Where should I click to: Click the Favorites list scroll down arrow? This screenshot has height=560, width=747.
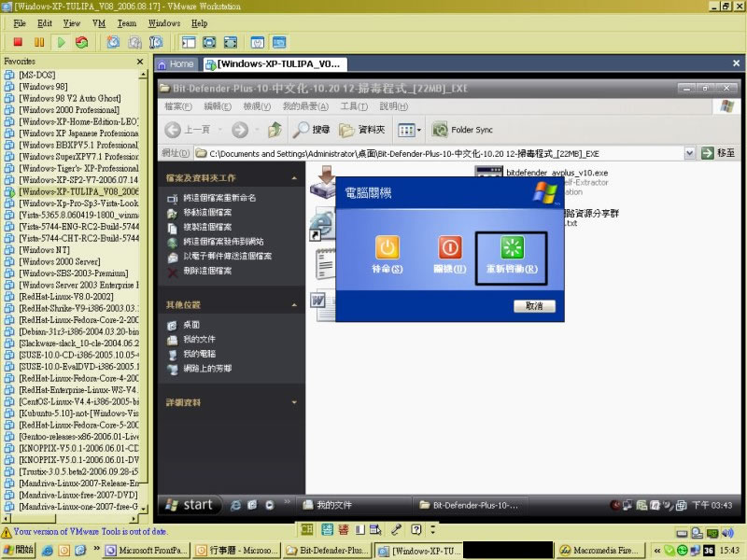point(144,509)
